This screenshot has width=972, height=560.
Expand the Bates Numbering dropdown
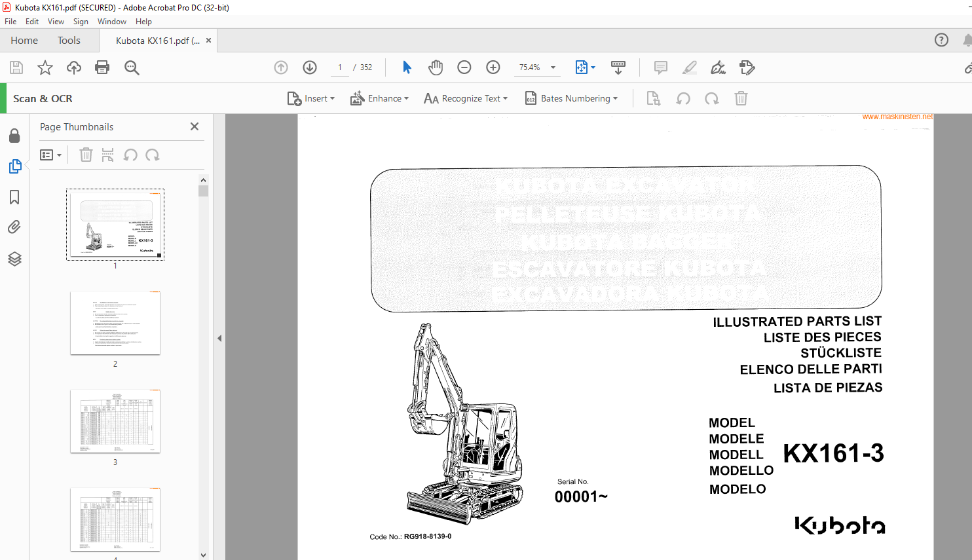572,98
